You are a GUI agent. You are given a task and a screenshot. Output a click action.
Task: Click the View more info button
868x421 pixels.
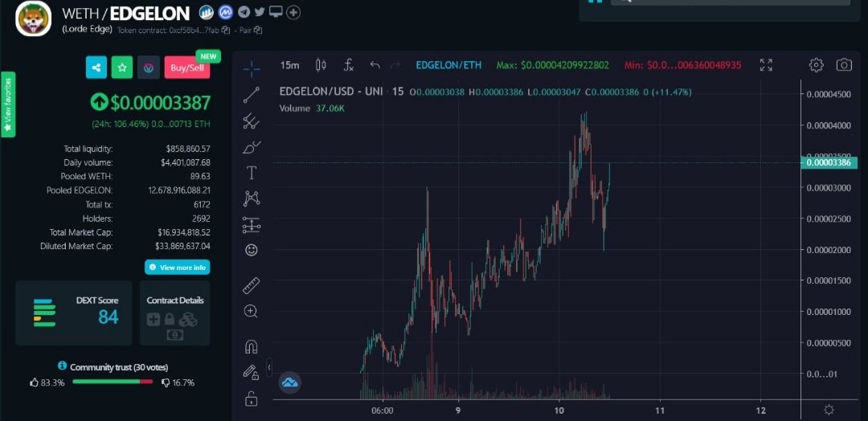[x=177, y=268]
